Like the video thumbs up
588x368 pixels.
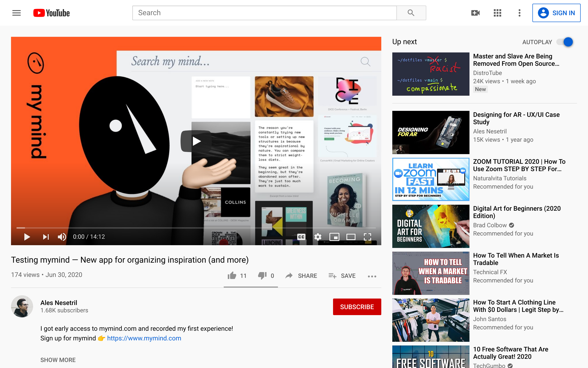[237, 276]
